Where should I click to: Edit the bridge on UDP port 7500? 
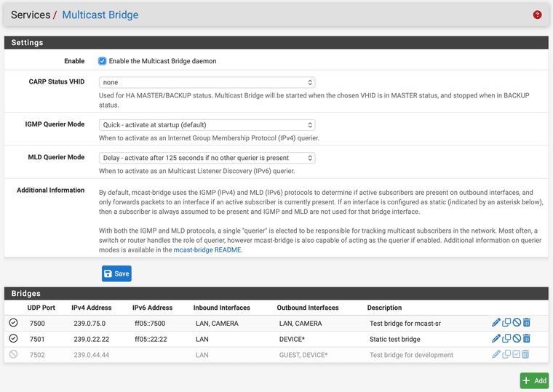coord(496,323)
